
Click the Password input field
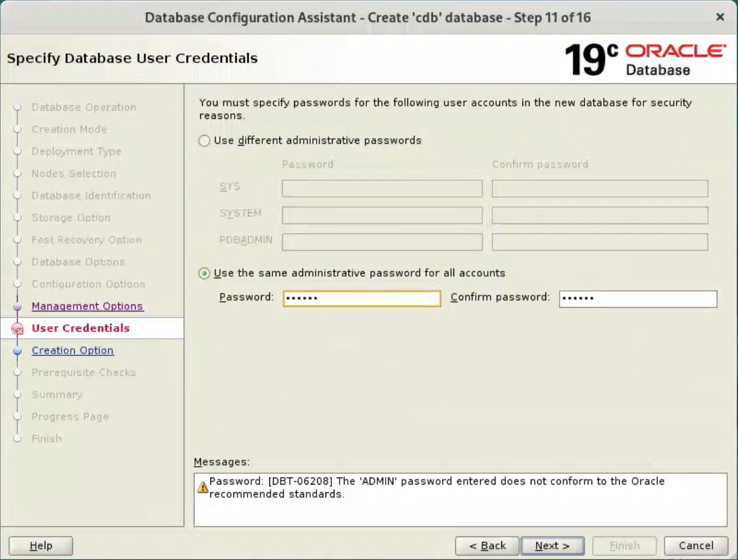[x=362, y=299]
